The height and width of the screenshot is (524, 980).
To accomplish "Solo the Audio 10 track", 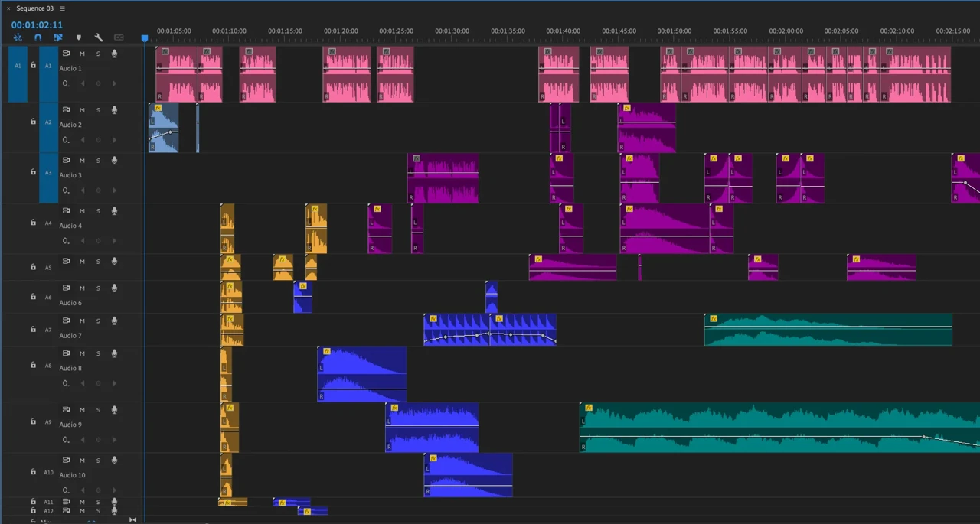I will coord(98,461).
